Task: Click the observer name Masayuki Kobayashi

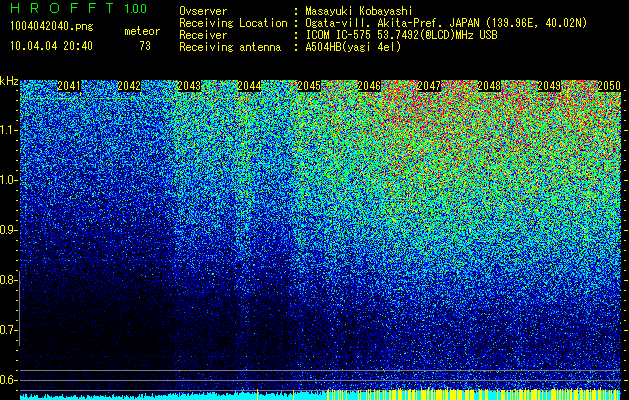Action: [359, 11]
